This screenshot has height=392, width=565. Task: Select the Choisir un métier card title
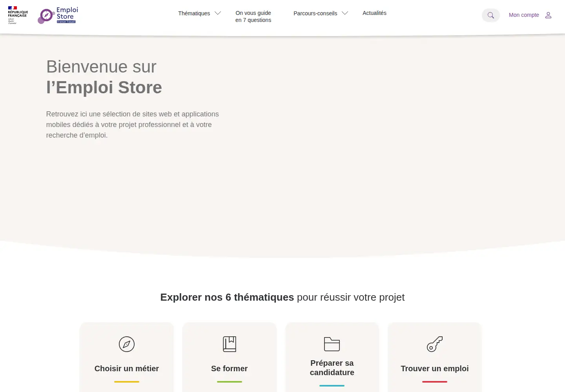[x=127, y=368]
